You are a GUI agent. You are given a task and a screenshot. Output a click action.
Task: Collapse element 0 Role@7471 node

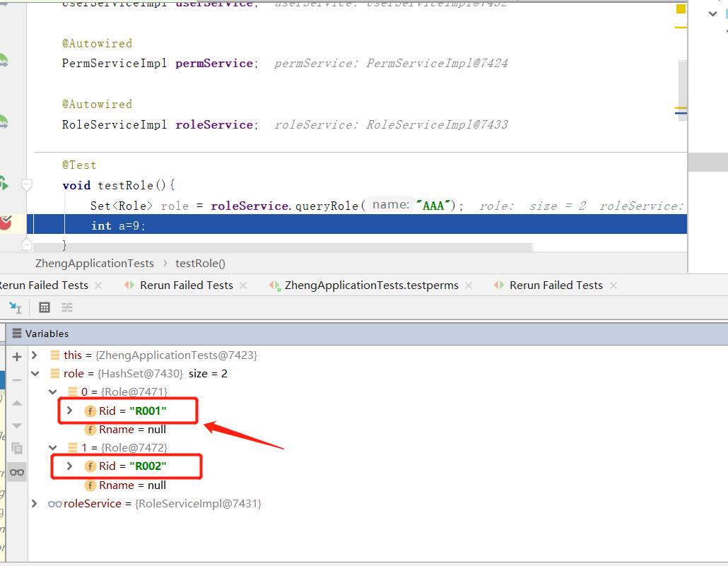(x=53, y=392)
